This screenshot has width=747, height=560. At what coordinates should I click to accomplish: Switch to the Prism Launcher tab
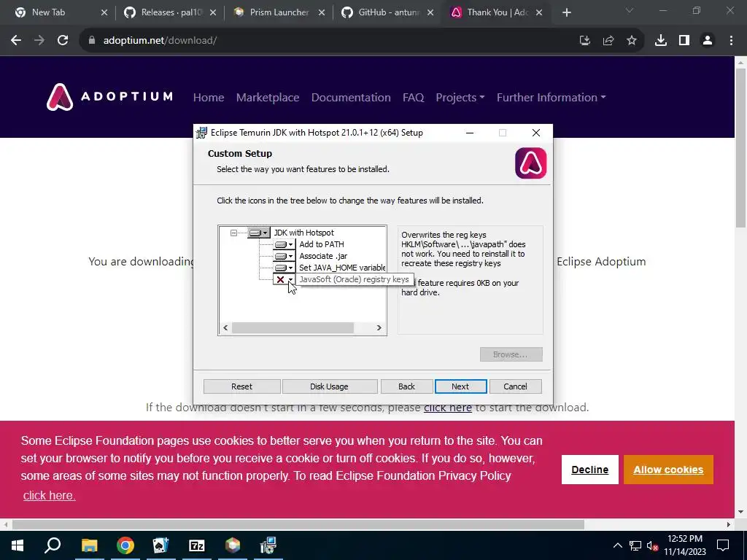pos(279,12)
